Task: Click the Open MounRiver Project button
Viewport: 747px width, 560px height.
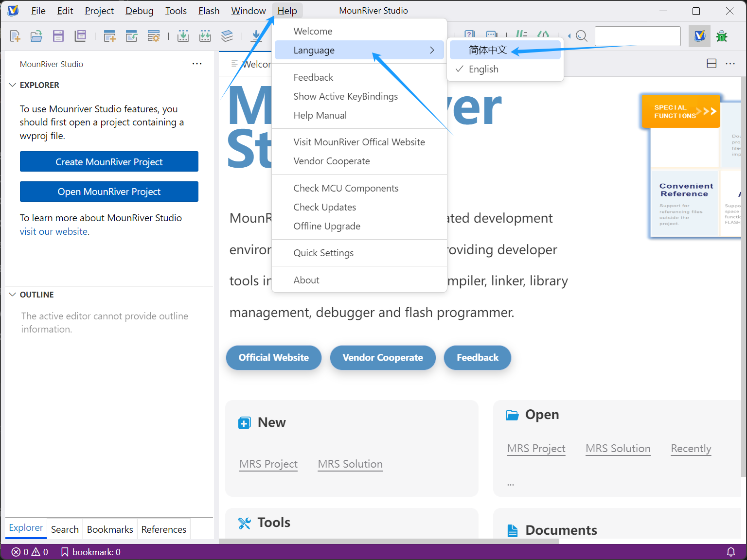Action: tap(109, 192)
